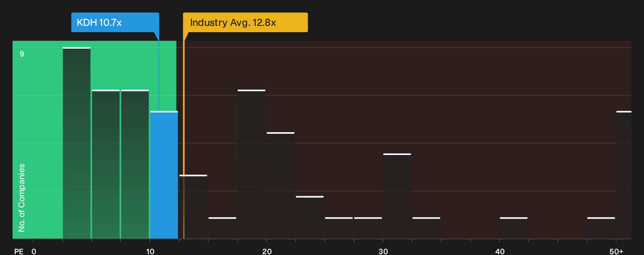Click the No. of Companies axis title

[x=22, y=198]
